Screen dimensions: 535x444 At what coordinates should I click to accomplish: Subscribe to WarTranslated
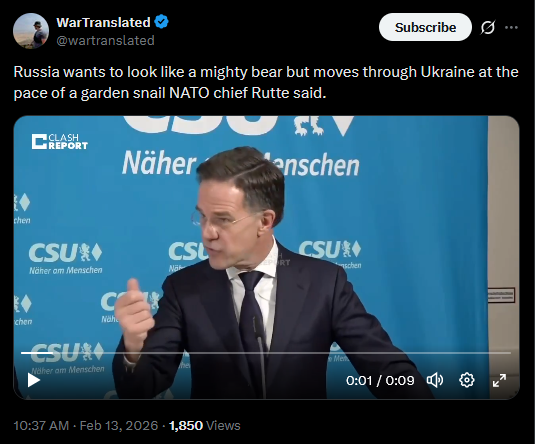click(425, 27)
